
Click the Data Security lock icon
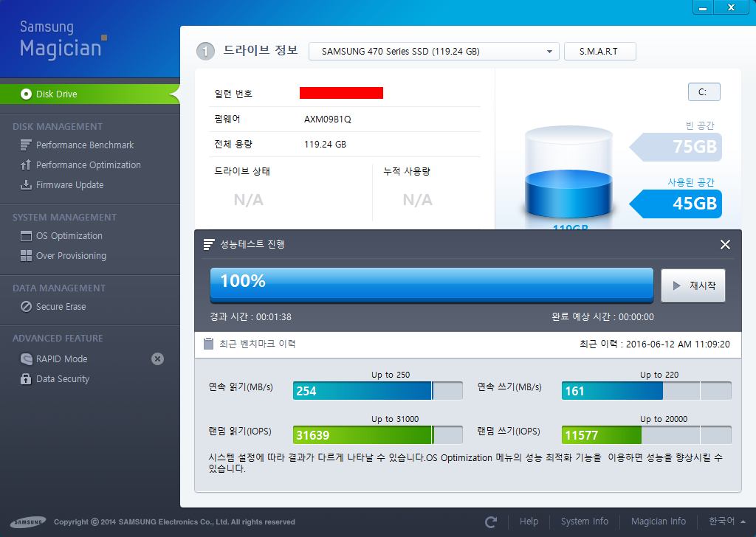pos(26,379)
